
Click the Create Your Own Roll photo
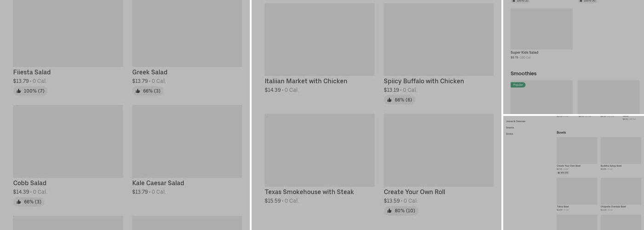[x=439, y=150]
